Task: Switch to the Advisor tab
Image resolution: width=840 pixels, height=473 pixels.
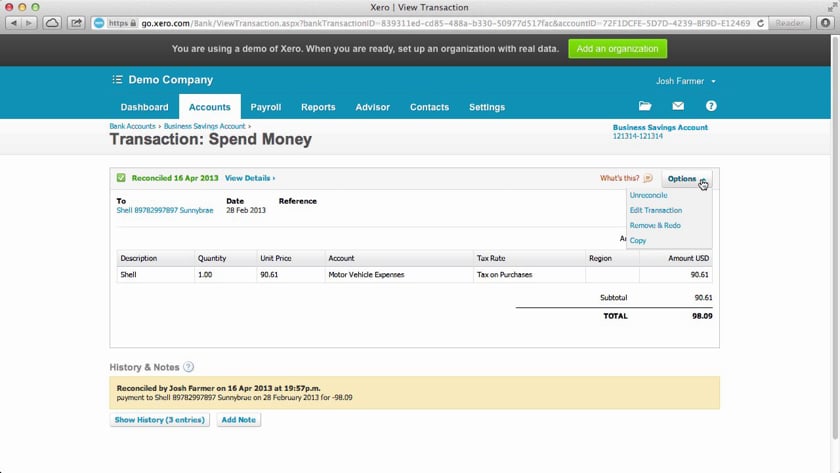Action: pyautogui.click(x=372, y=107)
